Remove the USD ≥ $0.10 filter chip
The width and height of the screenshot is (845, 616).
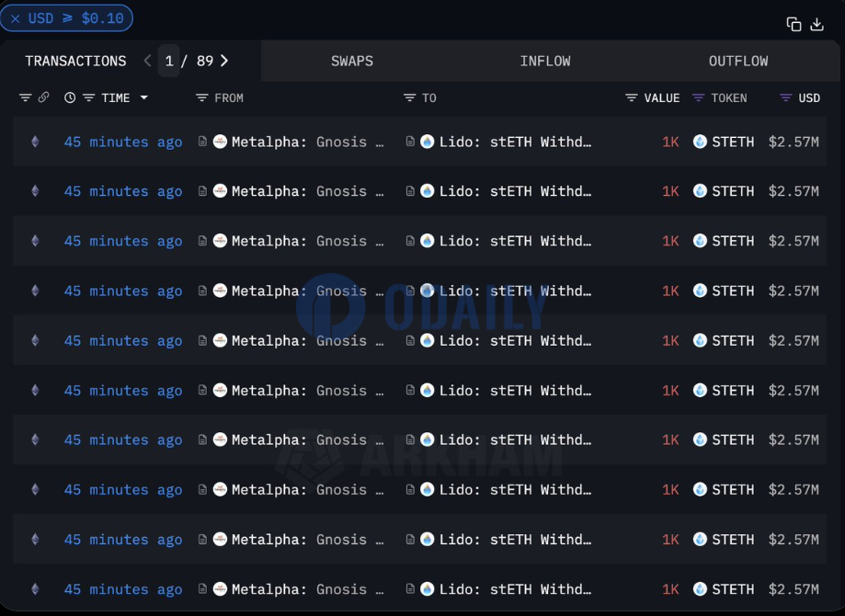(16, 18)
